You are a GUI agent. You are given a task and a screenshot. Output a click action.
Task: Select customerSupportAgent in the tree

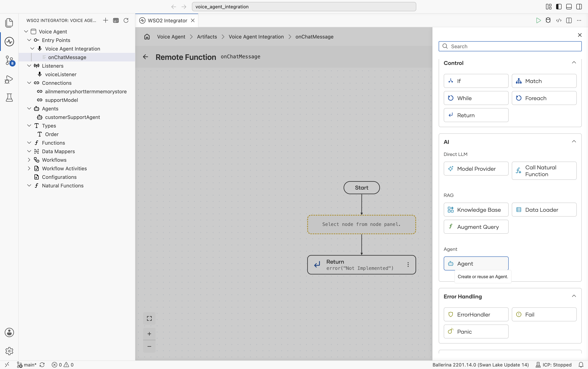[x=73, y=117]
